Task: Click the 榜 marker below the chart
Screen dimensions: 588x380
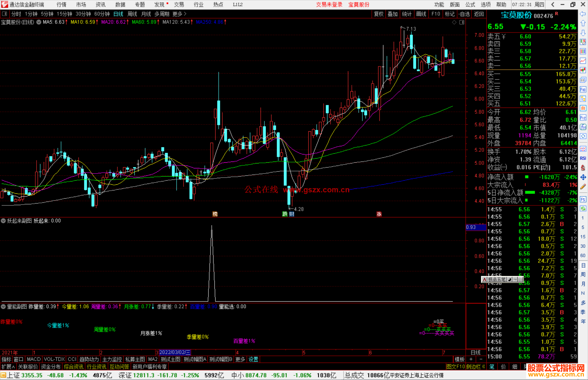Action: (215, 214)
